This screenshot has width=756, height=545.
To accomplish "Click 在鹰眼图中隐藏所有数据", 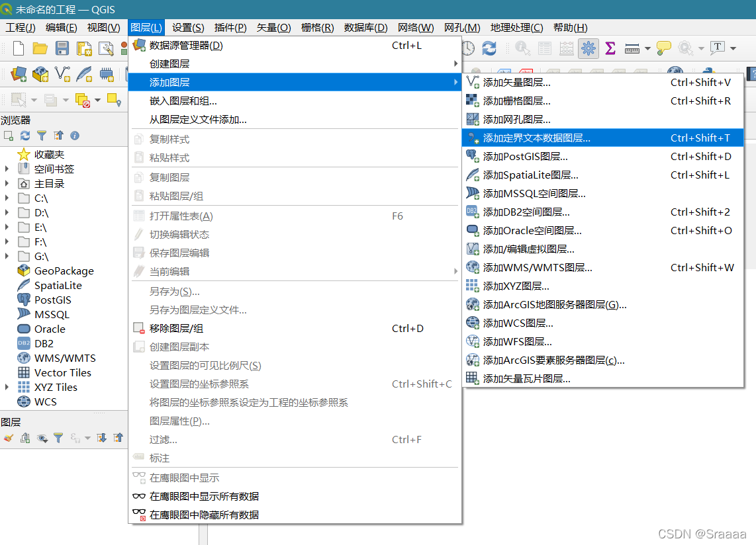I will tap(295, 515).
